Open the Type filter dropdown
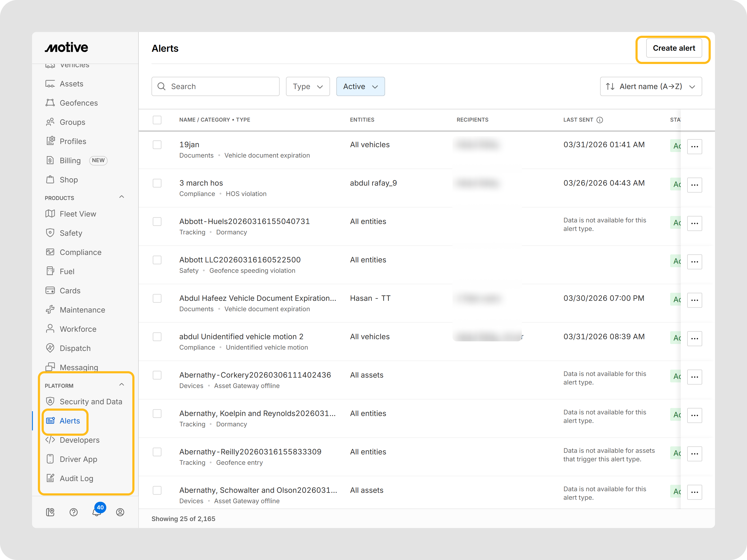The width and height of the screenshot is (747, 560). pos(308,86)
